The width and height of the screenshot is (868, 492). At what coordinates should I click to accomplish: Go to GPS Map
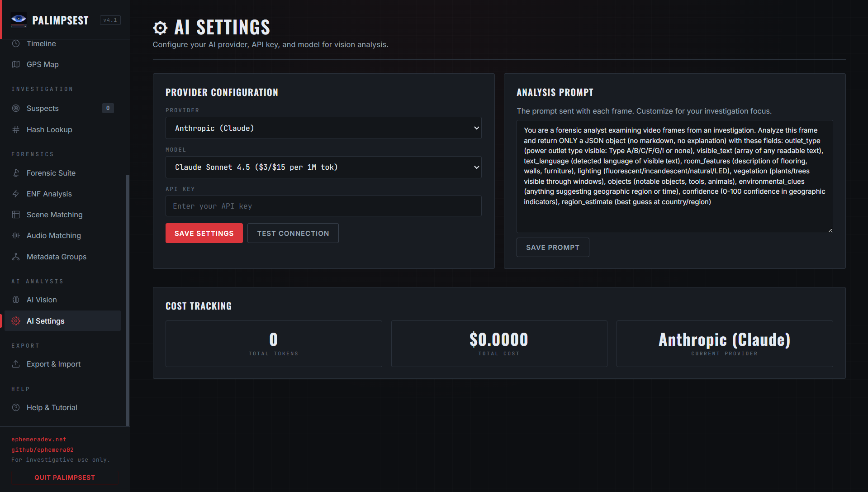tap(62, 64)
